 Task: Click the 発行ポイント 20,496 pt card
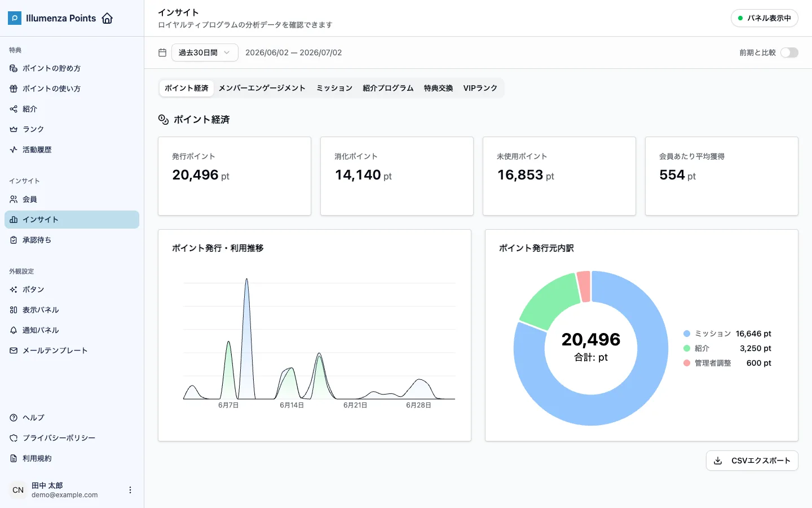pos(235,176)
